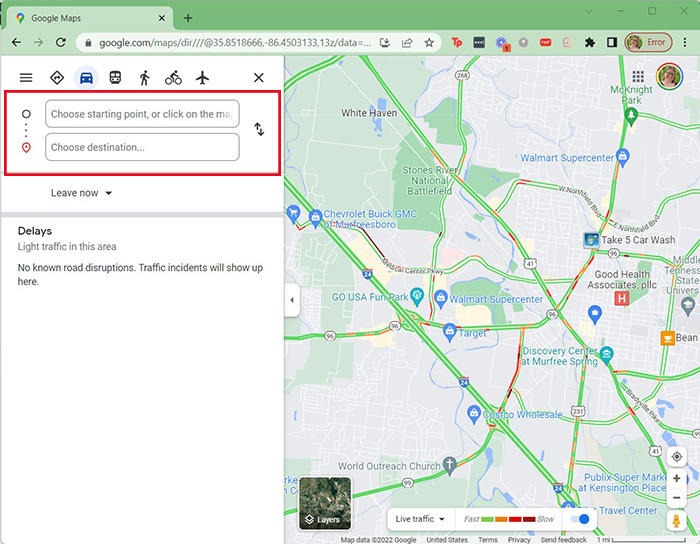Bookmark this page with the star
The height and width of the screenshot is (544, 700).
pos(429,42)
